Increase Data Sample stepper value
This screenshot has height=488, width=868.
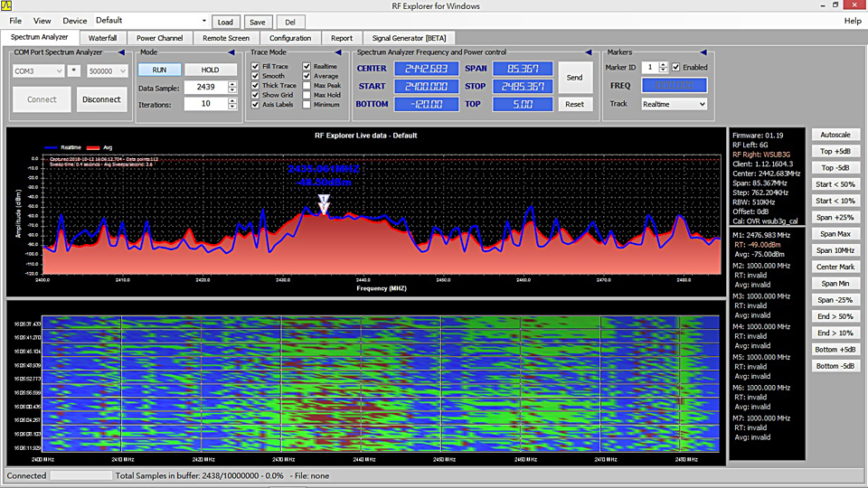232,84
